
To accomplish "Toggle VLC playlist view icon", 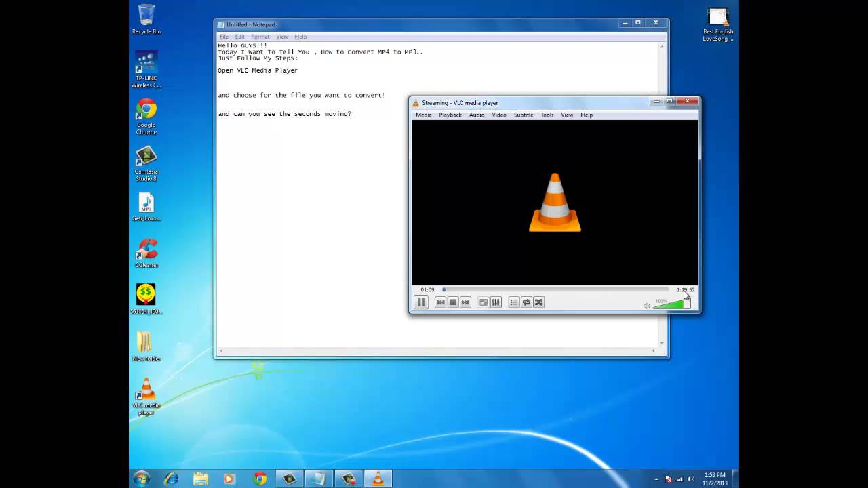I will point(514,302).
